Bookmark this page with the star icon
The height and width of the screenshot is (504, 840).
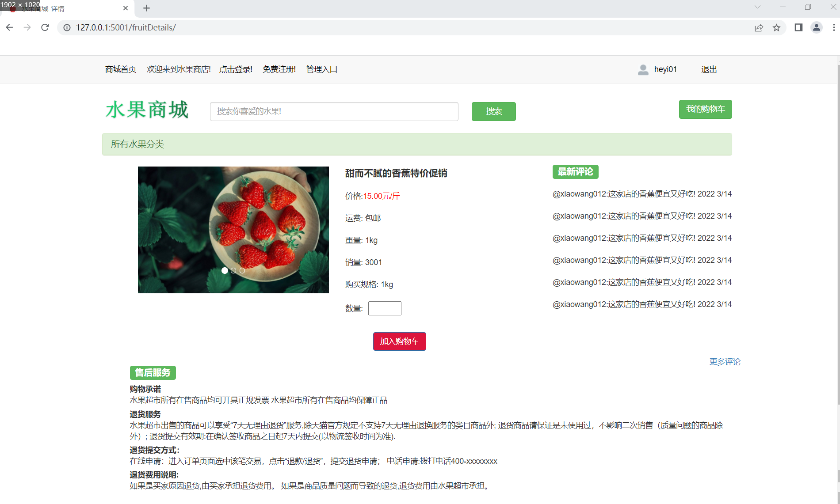click(776, 27)
